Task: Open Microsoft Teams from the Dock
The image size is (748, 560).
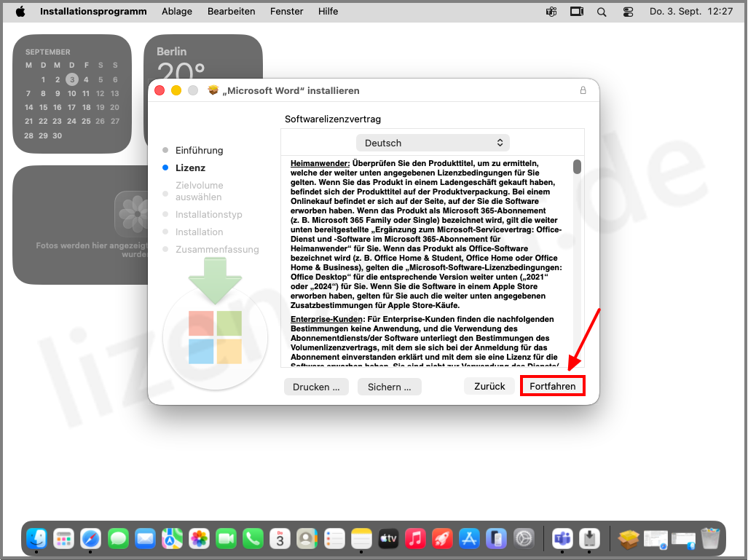Action: point(562,539)
